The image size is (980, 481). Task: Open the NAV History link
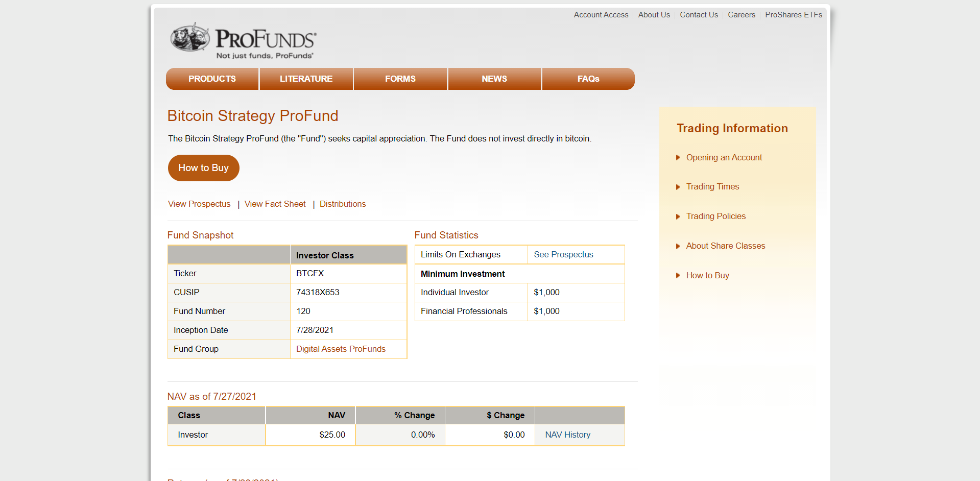click(568, 435)
